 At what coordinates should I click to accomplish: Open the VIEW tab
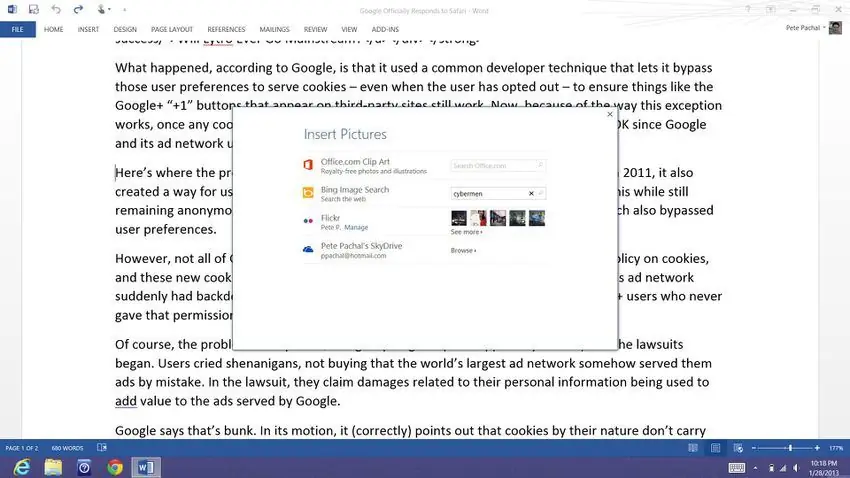tap(349, 29)
